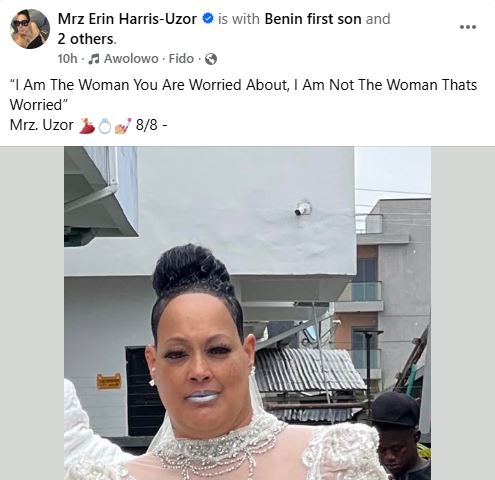Click the security camera in the photo
Screen dimensions: 495x480
pos(303,208)
